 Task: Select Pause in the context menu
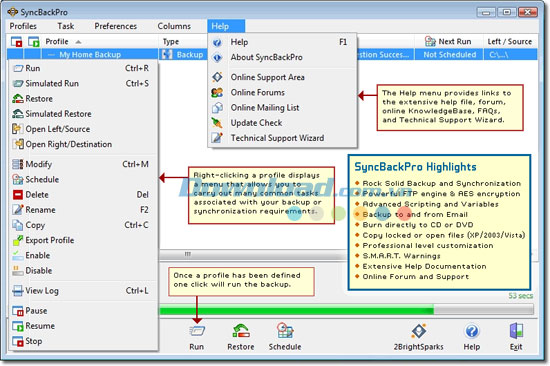click(x=83, y=311)
